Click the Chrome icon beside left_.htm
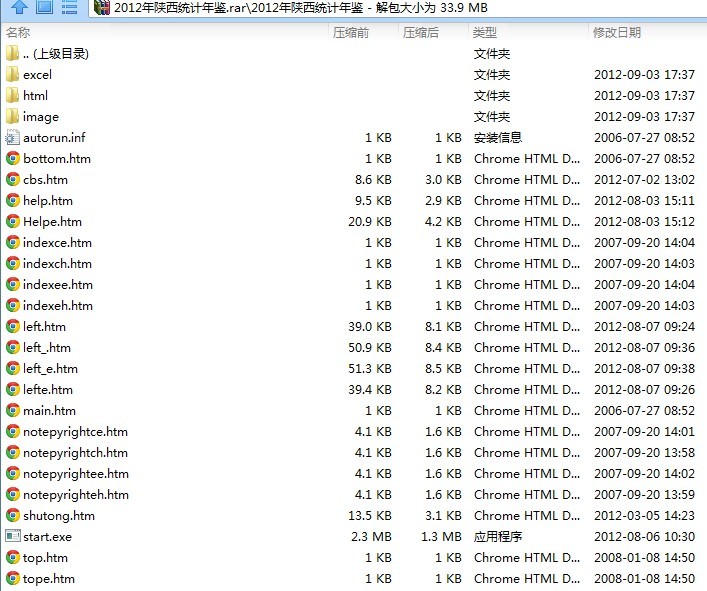Screen dimensions: 707x591 (13, 348)
